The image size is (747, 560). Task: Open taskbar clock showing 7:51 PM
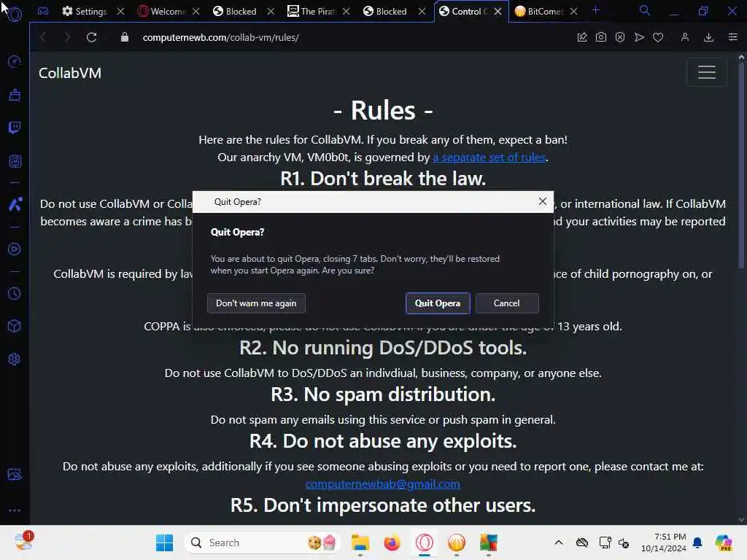[664, 542]
